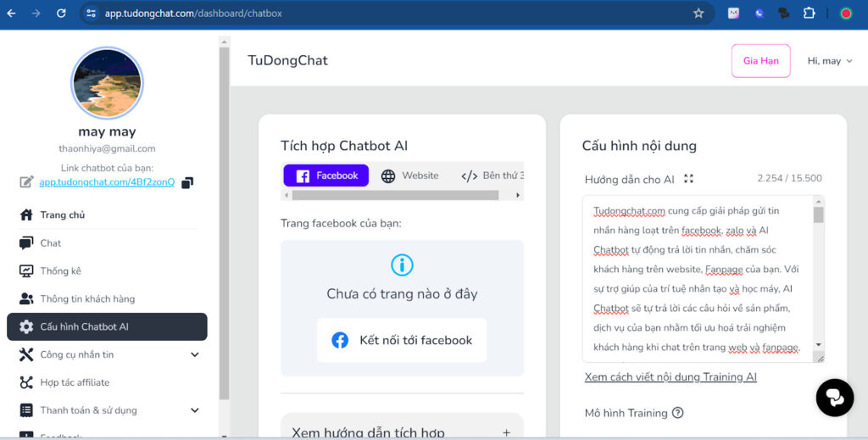This screenshot has height=440, width=868.
Task: Go back with the browser back arrow
Action: point(11,14)
